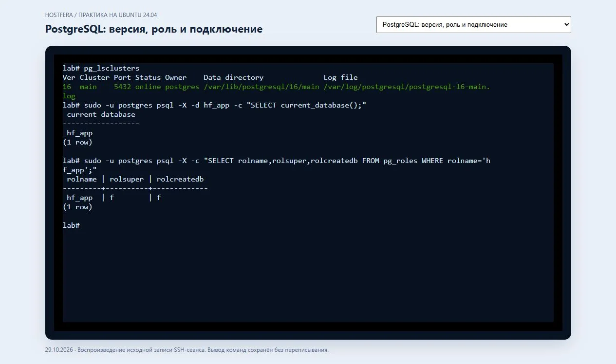Click the "Ver Cluster Port Status Owner" header row
The width and height of the screenshot is (616, 364).
pyautogui.click(x=210, y=77)
